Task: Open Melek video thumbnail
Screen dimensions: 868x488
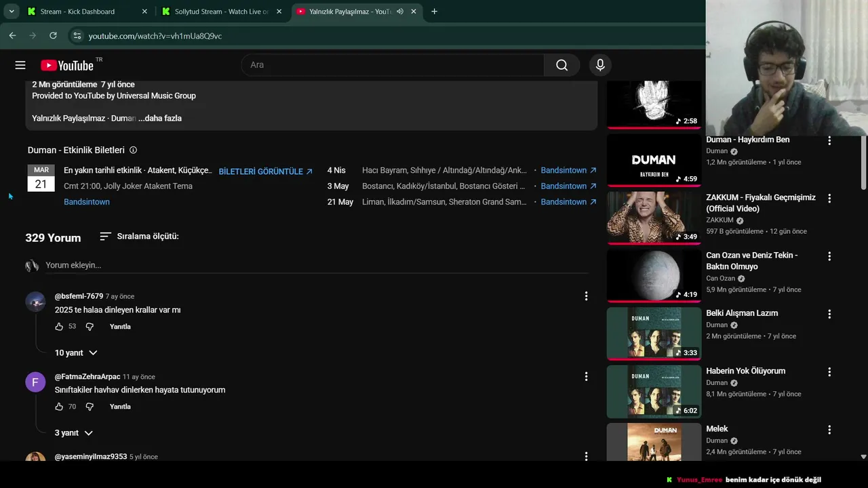Action: [654, 442]
